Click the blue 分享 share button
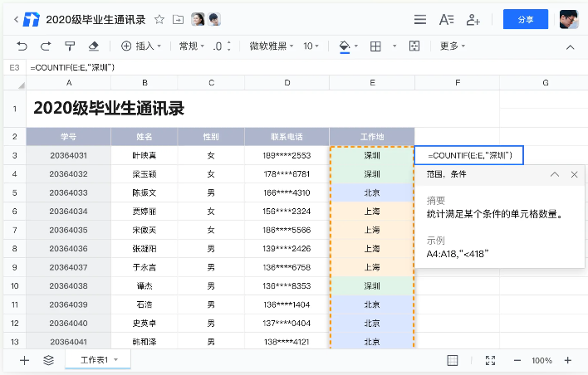This screenshot has width=588, height=375. [526, 19]
